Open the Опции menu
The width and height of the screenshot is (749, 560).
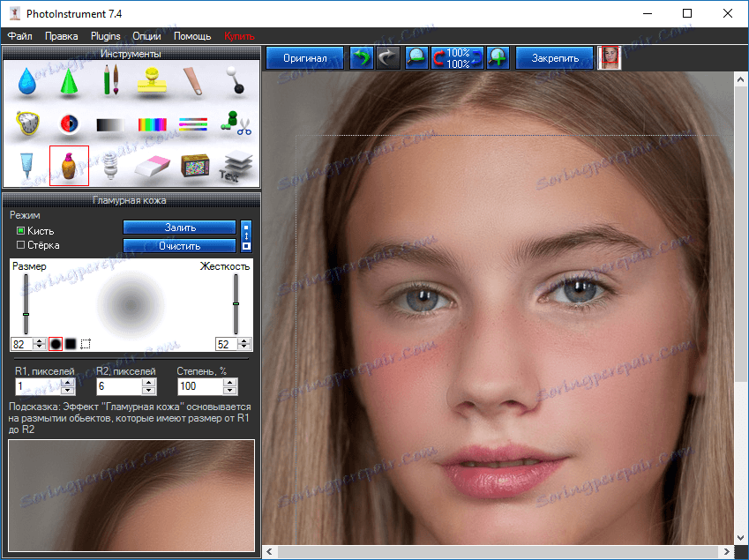pos(146,36)
